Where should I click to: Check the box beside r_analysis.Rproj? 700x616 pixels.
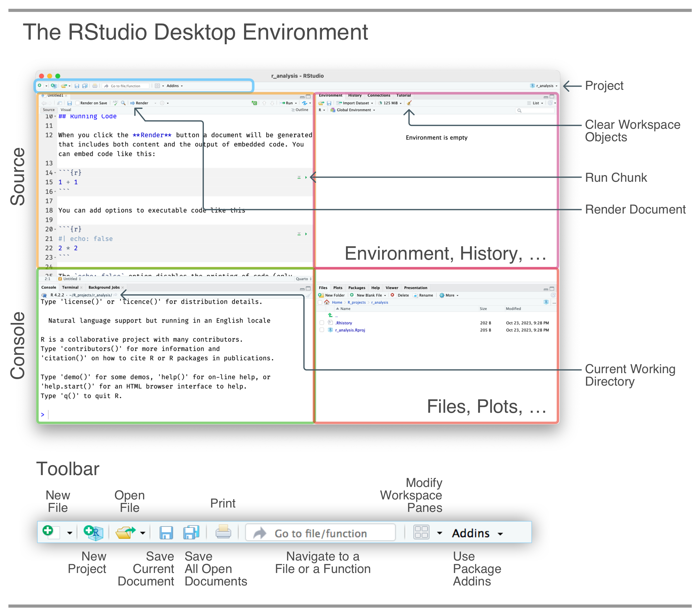pyautogui.click(x=322, y=330)
